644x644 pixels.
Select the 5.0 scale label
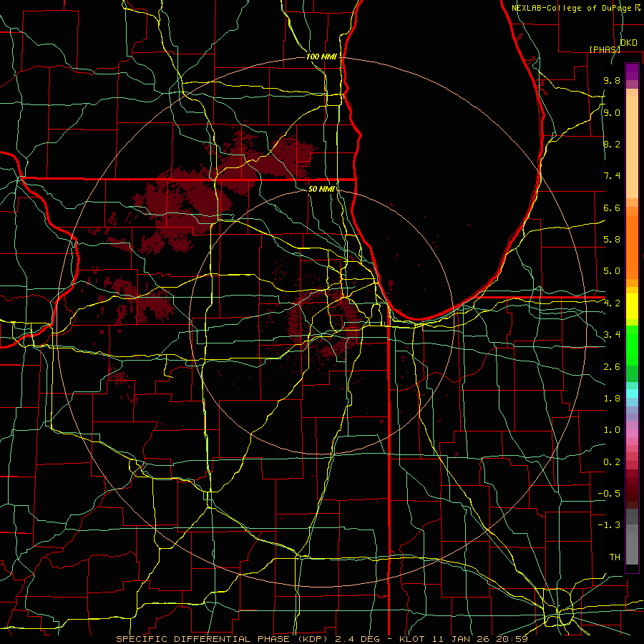(x=612, y=271)
